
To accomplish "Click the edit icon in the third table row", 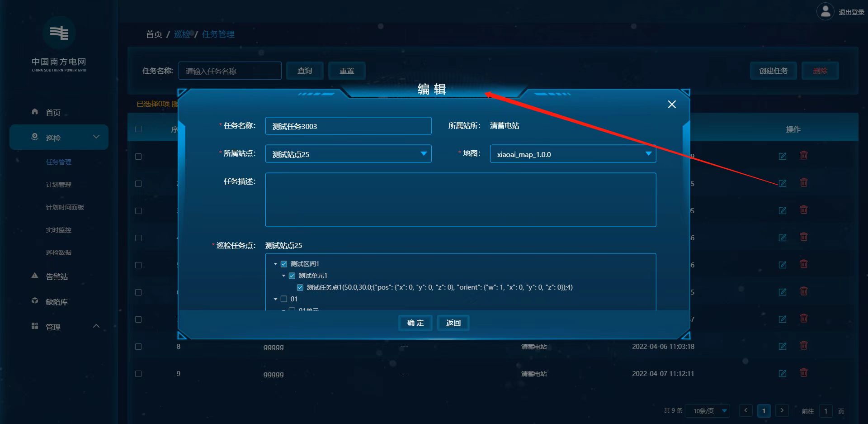I will point(782,210).
